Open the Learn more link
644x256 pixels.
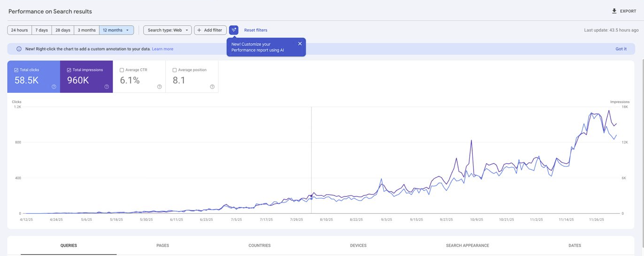(162, 49)
